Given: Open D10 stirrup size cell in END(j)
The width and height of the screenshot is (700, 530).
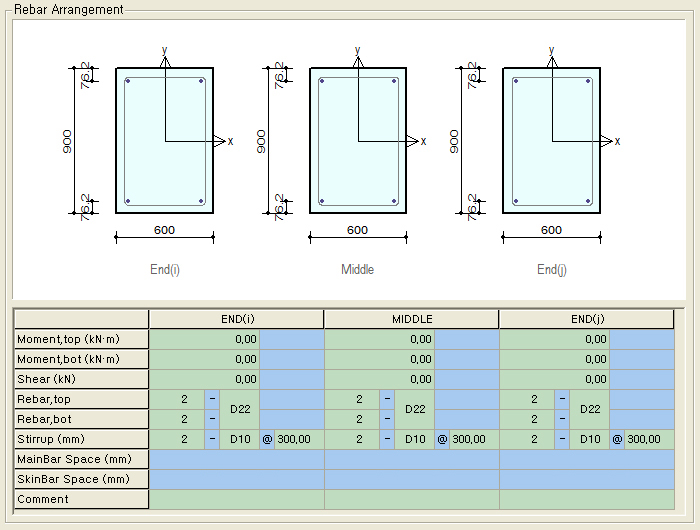Looking at the screenshot, I should [x=590, y=439].
